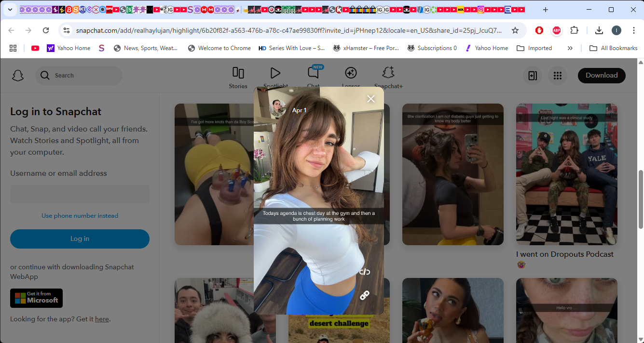Screen dimensions: 644x343
Task: Toggle the sidebar panel icon beside Download
Action: [x=533, y=76]
